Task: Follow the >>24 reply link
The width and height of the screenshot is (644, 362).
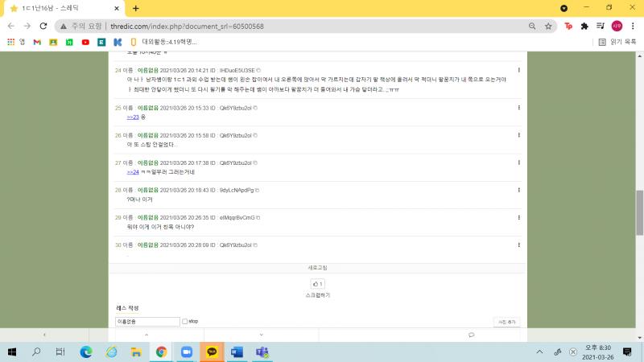Action: [133, 172]
